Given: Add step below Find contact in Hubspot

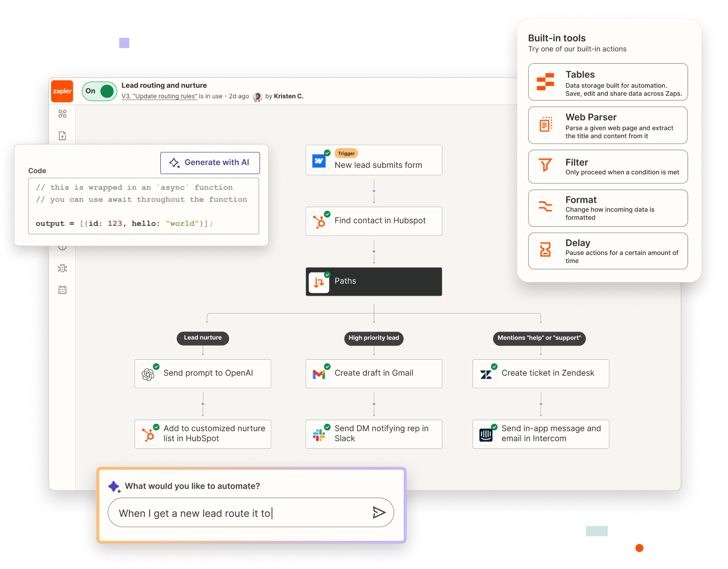Looking at the screenshot, I should [374, 251].
